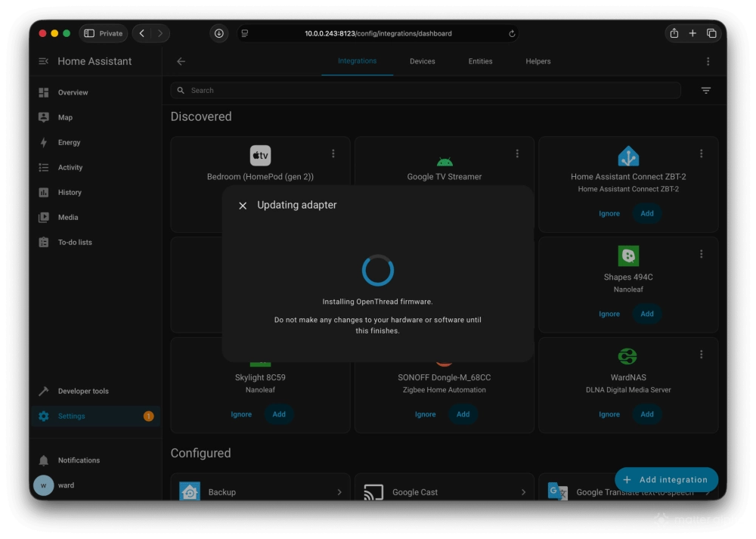This screenshot has height=539, width=756.
Task: Open the options menu on Google TV Streamer card
Action: click(517, 153)
